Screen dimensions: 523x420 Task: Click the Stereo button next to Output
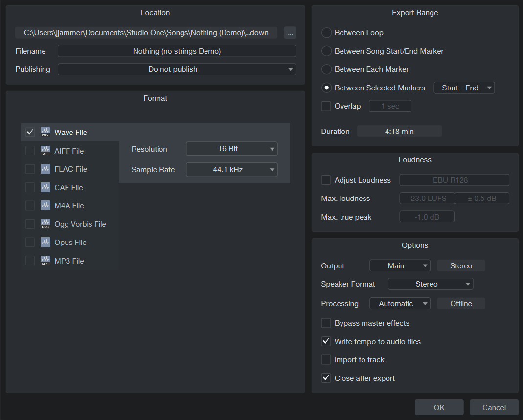click(x=461, y=265)
